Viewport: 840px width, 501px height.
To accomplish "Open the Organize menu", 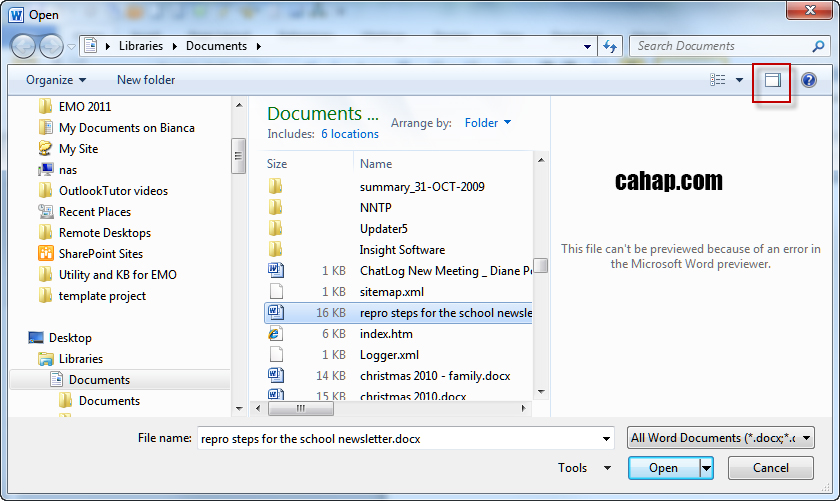I will coord(55,80).
